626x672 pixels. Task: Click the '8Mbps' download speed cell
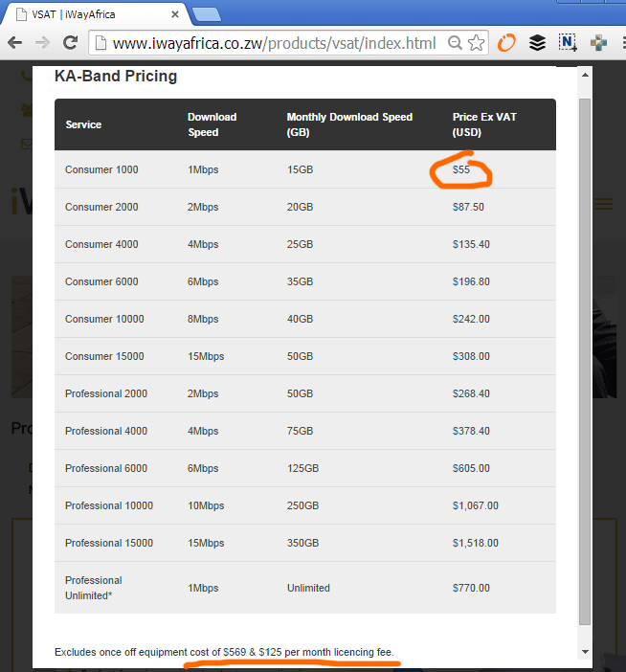(203, 319)
